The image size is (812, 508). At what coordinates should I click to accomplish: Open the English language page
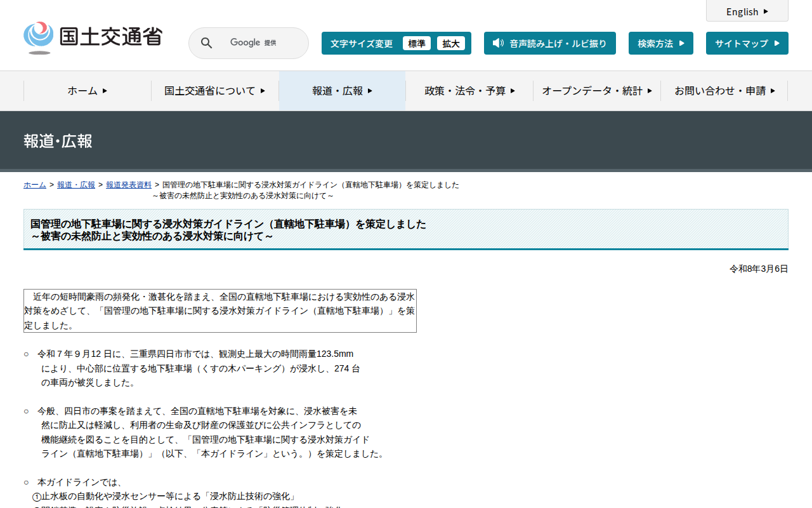(x=747, y=11)
